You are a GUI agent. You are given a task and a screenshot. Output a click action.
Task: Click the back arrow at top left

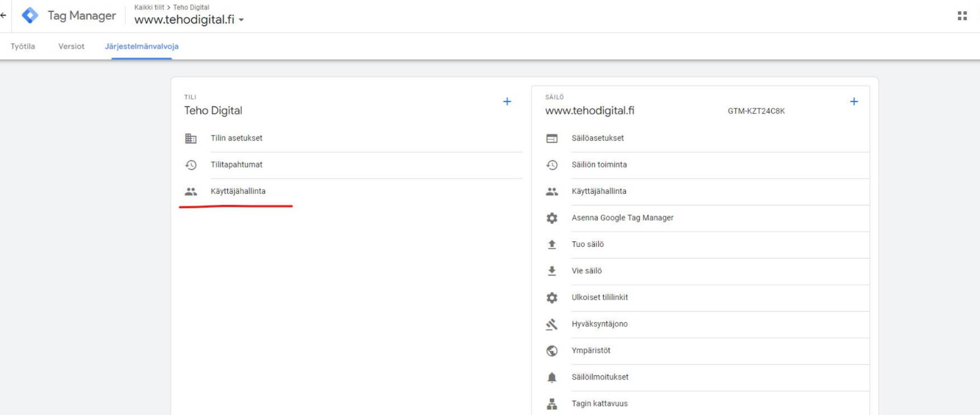3,16
